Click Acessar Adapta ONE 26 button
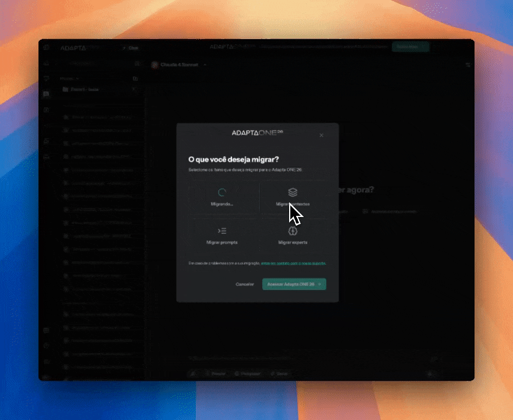Viewport: 513px width, 420px height. [x=294, y=284]
